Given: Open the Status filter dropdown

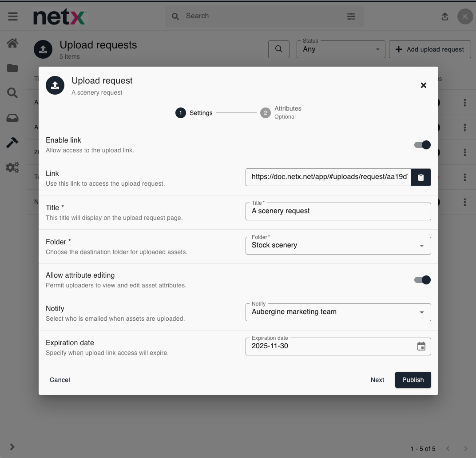Looking at the screenshot, I should (341, 49).
